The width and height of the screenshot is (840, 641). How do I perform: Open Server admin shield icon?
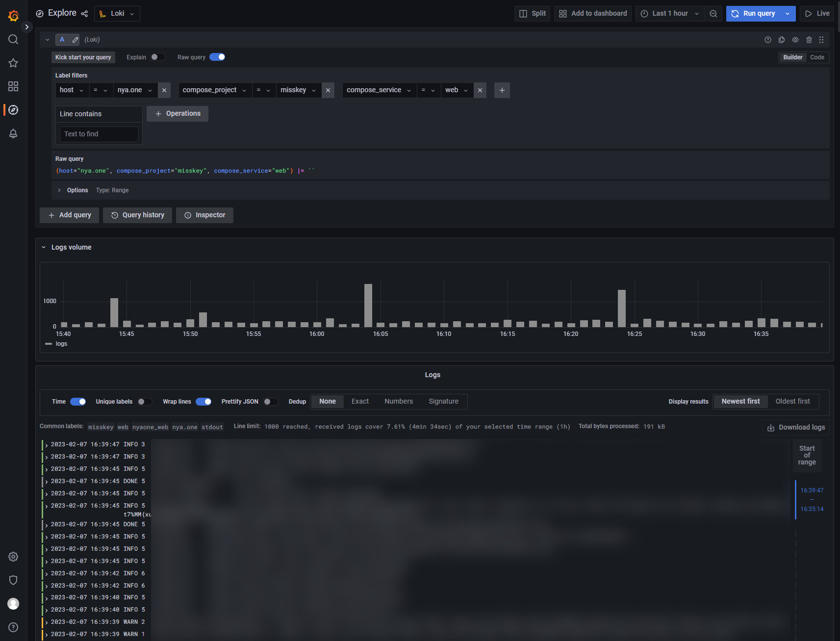tap(13, 580)
